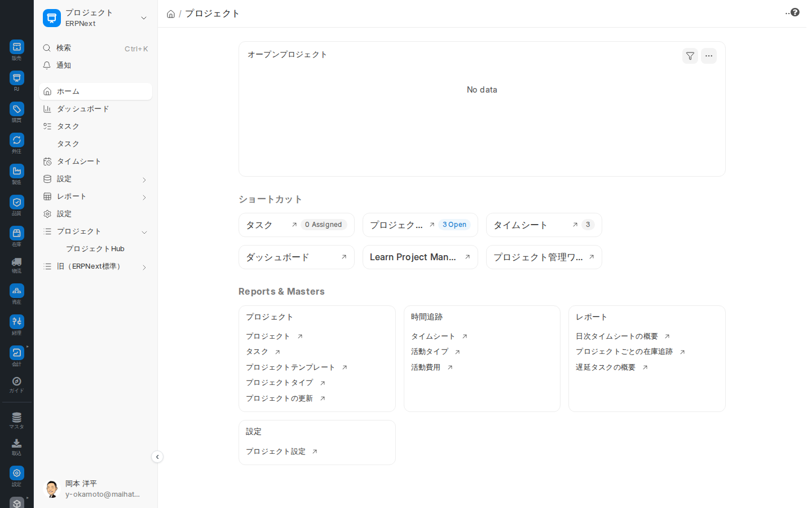
Task: Click the home icon in breadcrumb
Action: click(171, 14)
